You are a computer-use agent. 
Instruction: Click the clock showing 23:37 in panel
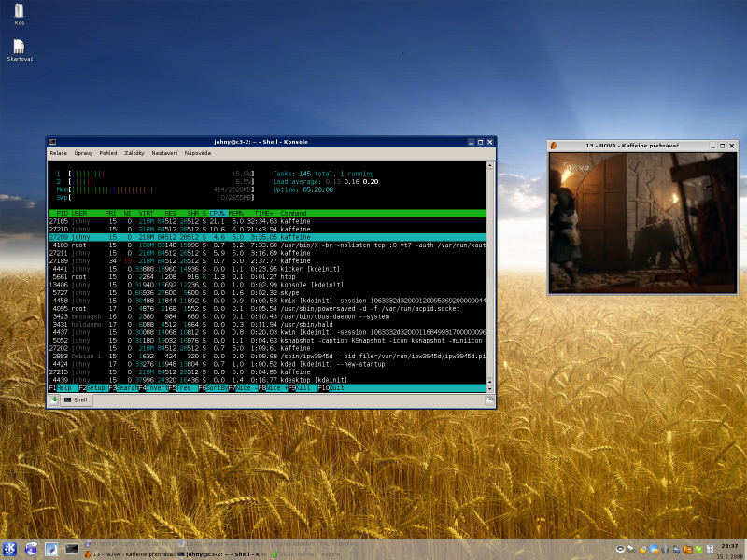coord(730,545)
